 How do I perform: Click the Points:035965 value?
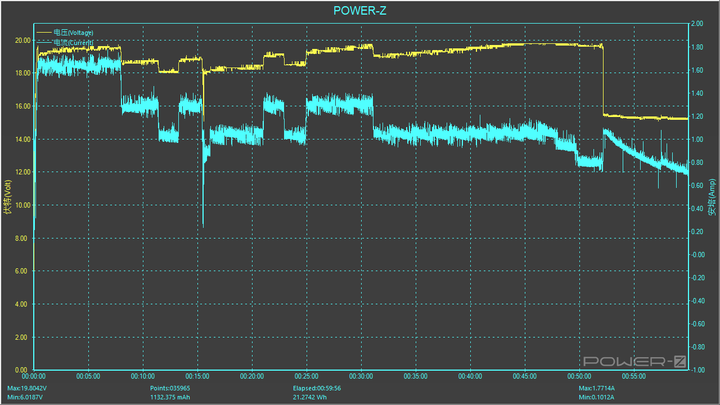point(169,388)
